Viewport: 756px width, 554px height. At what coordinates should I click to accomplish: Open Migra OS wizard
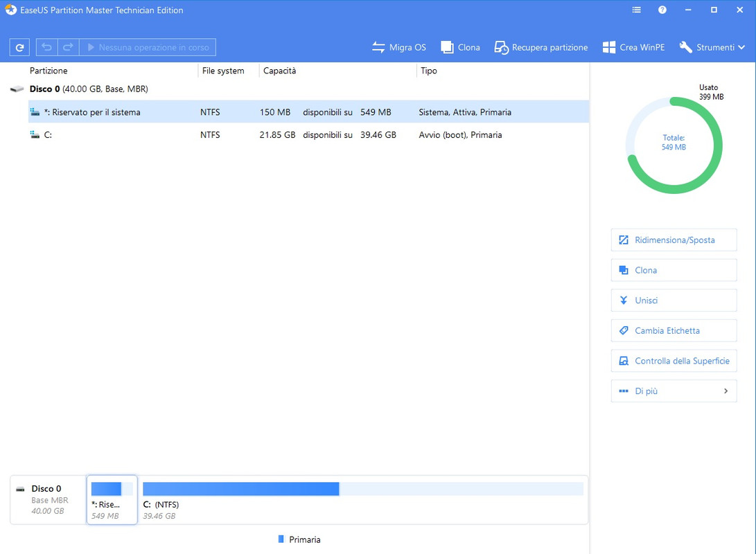[398, 47]
